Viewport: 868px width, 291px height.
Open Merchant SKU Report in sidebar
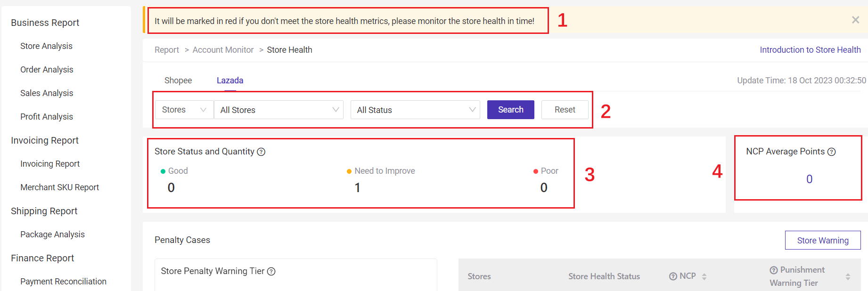click(x=59, y=187)
